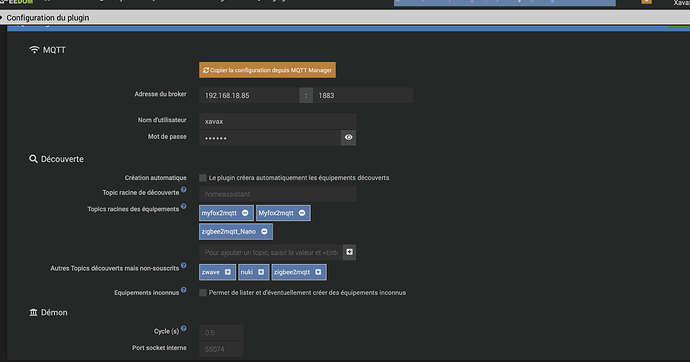
Task: Click the add topic input field
Action: click(x=271, y=252)
